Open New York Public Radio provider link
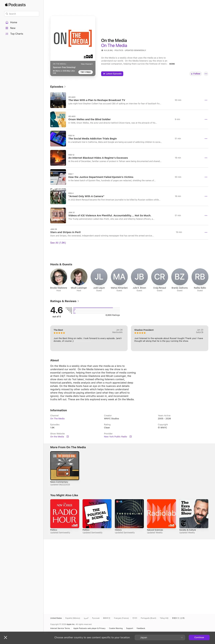 tap(115, 437)
